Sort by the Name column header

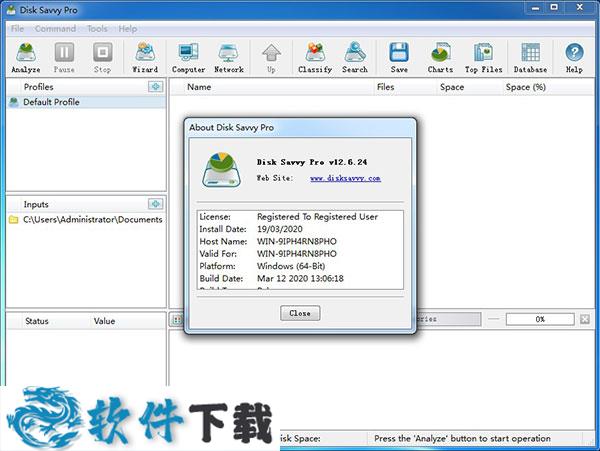pyautogui.click(x=199, y=87)
